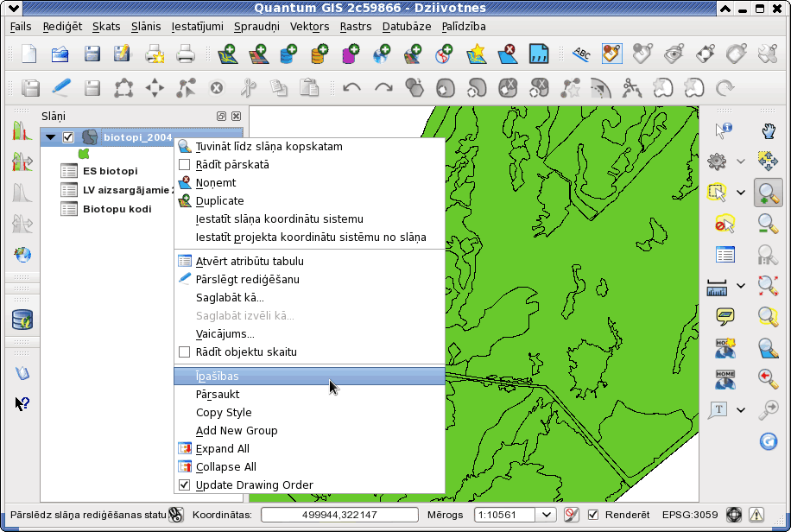This screenshot has width=791, height=532.
Task: Collapse the biotopi_2004 layer tree arrow
Action: coord(50,137)
